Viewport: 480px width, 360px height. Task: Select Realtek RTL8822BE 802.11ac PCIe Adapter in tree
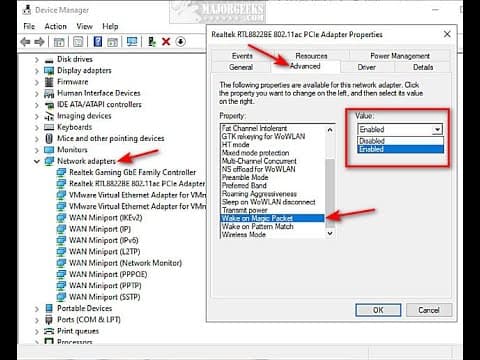coord(137,184)
